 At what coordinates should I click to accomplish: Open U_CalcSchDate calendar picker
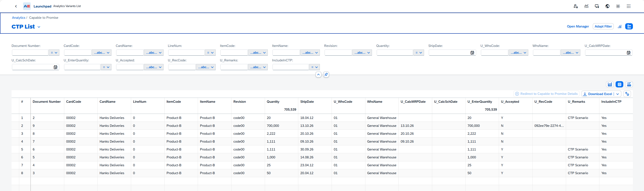[x=56, y=67]
